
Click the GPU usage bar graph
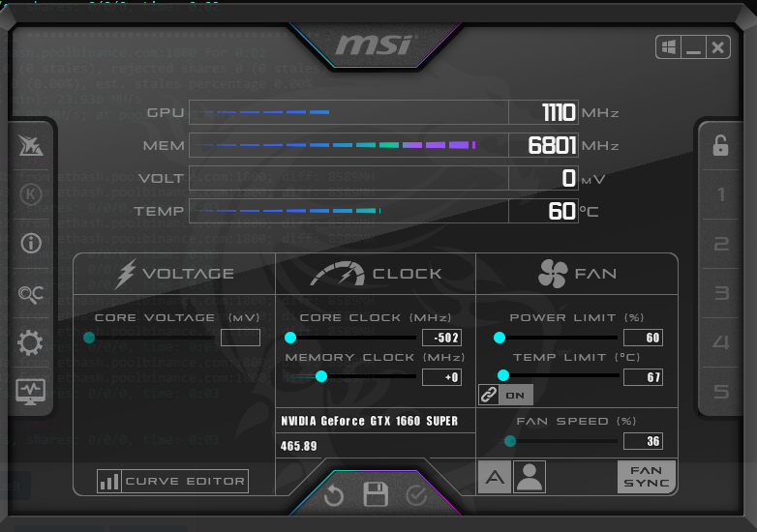coord(348,112)
